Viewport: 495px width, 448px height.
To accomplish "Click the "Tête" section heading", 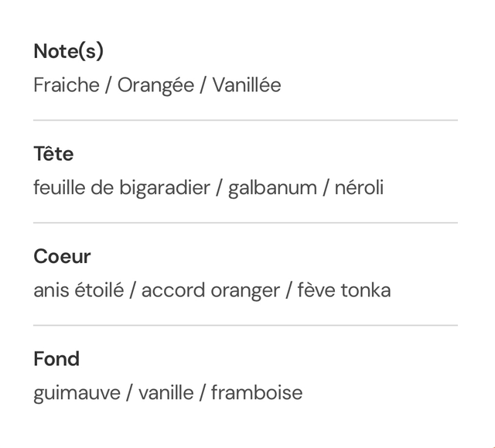I will 53,154.
